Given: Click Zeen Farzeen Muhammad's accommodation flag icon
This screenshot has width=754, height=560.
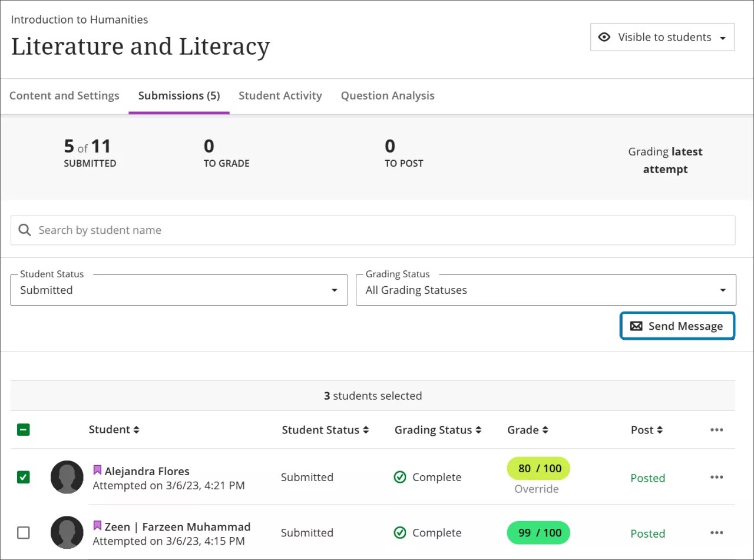Looking at the screenshot, I should pos(97,525).
